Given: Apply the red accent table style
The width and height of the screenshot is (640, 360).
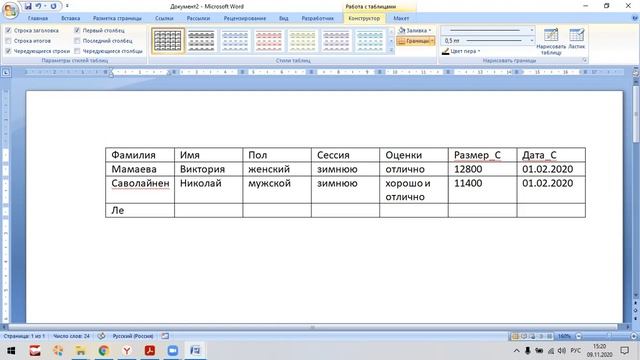Looking at the screenshot, I should point(269,40).
